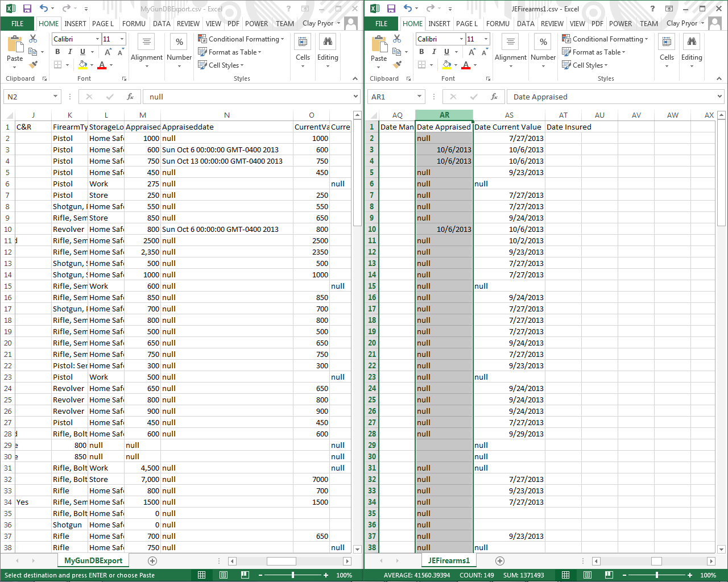This screenshot has width=728, height=582.
Task: Click Format Painter in JEFirearms1 window
Action: (x=397, y=65)
